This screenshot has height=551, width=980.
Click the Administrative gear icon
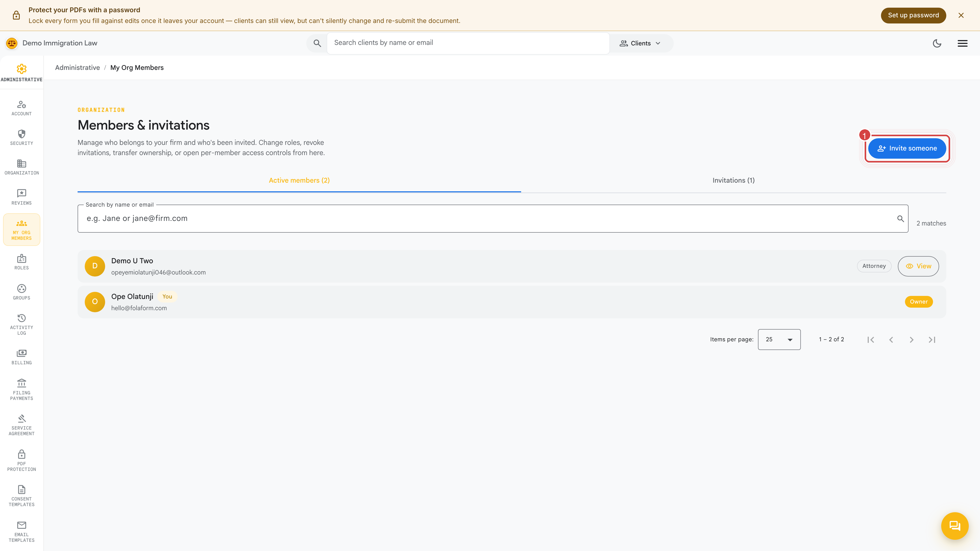[22, 69]
